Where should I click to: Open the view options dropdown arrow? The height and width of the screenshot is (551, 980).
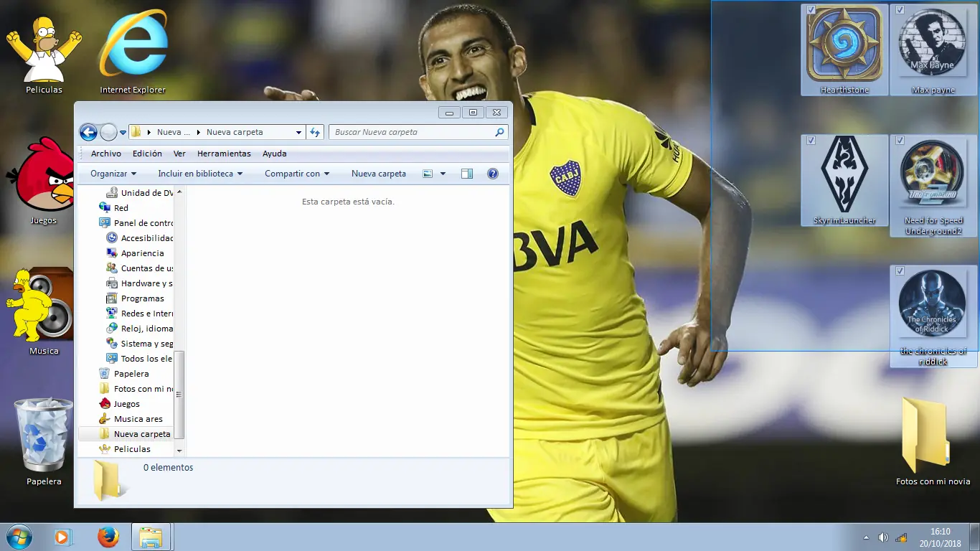(443, 174)
